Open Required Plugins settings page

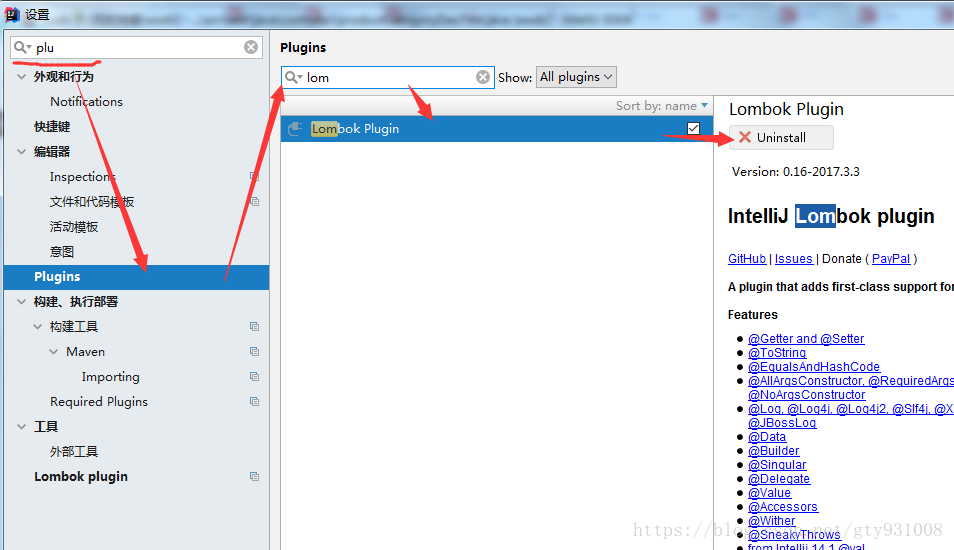(x=99, y=402)
